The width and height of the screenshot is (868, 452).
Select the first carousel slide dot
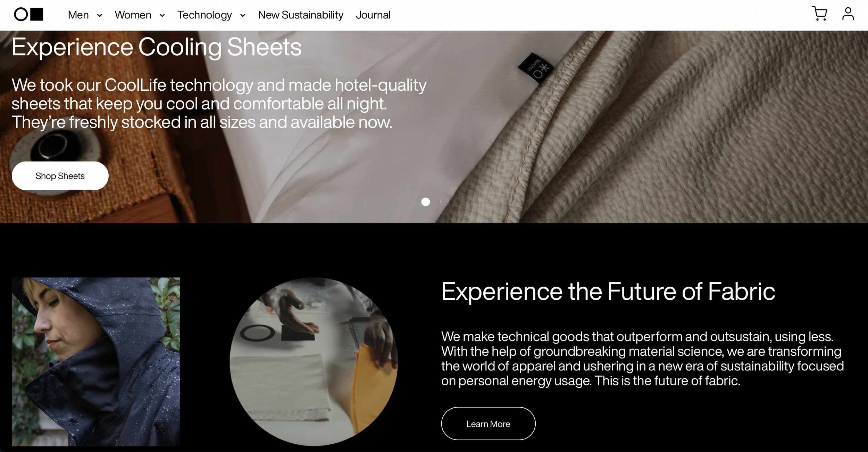click(x=426, y=202)
